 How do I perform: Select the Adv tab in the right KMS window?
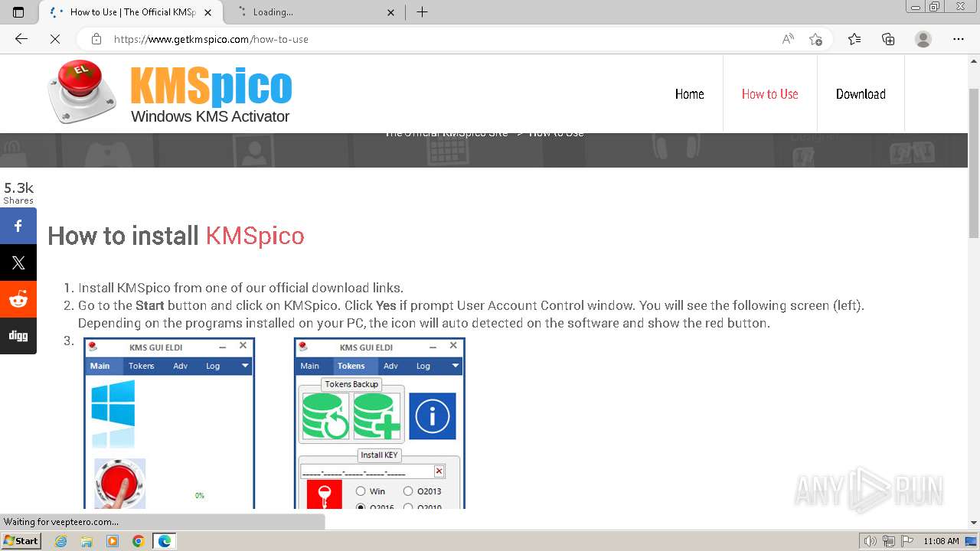tap(390, 366)
